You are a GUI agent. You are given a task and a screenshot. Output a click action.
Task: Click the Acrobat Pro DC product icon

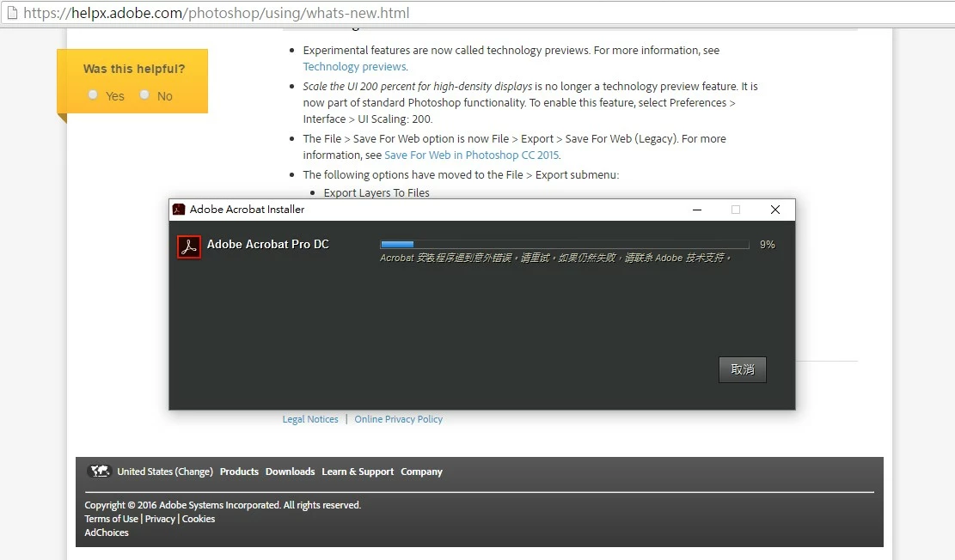pos(189,247)
